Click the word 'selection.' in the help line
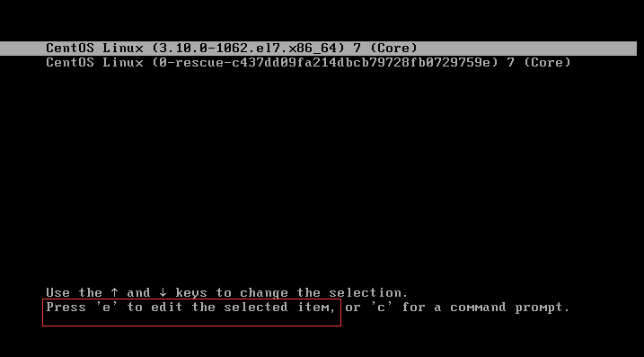Image resolution: width=644 pixels, height=357 pixels. (368, 293)
